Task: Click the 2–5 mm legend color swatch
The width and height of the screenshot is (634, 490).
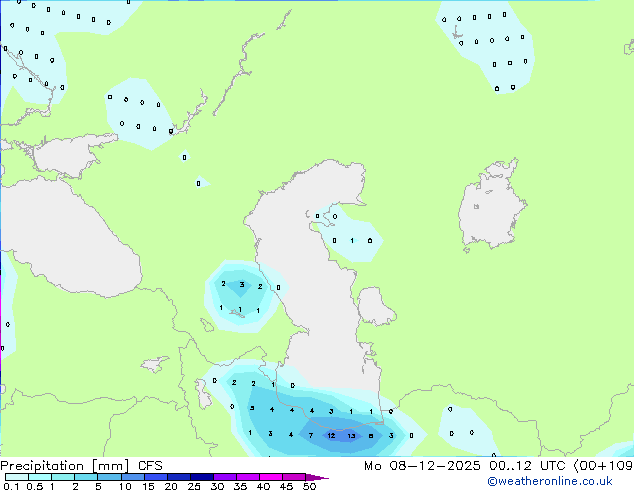Action: [86, 477]
